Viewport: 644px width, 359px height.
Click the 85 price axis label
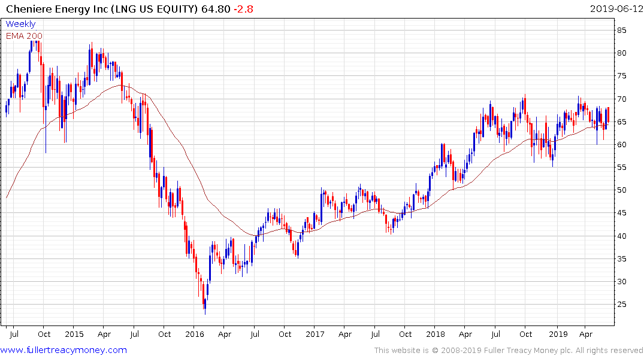(x=621, y=31)
